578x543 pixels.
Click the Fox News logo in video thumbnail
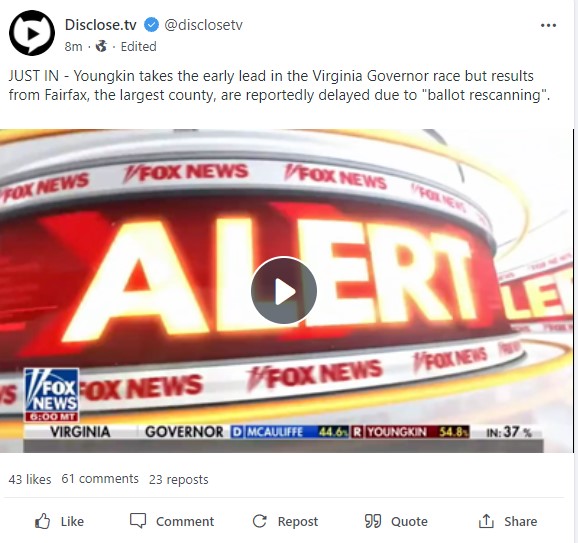pyautogui.click(x=52, y=394)
